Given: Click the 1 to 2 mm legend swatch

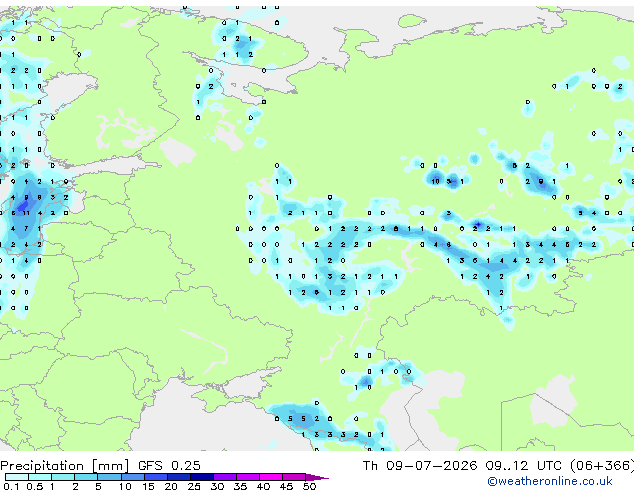Looking at the screenshot, I should [63, 477].
